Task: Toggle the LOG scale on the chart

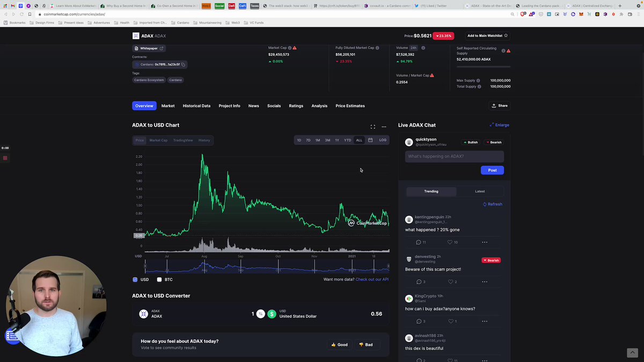Action: click(383, 140)
